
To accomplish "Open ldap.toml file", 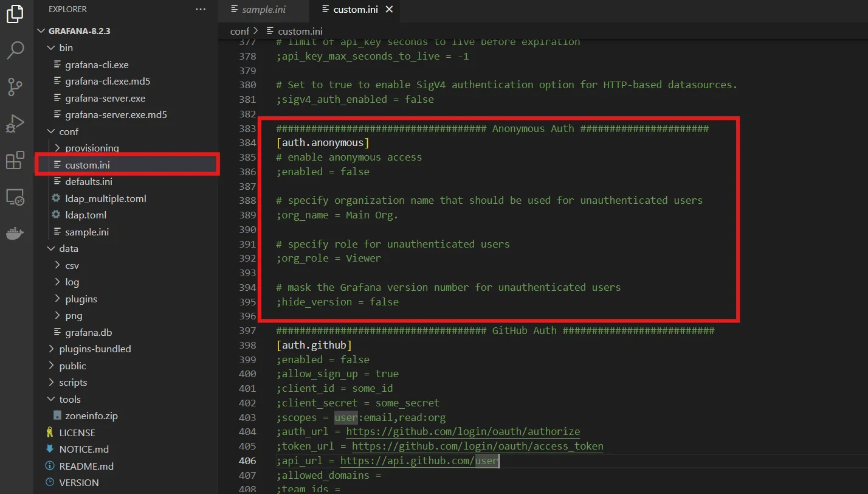I will click(x=85, y=215).
